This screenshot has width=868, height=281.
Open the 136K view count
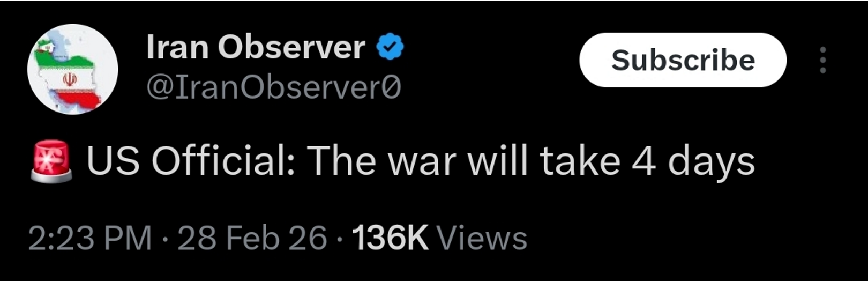point(390,238)
